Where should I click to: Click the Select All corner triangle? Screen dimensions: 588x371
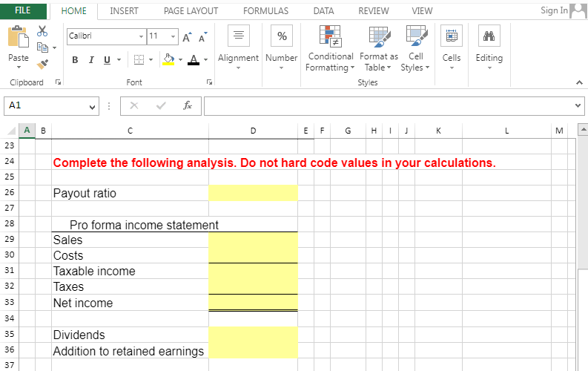pos(11,131)
